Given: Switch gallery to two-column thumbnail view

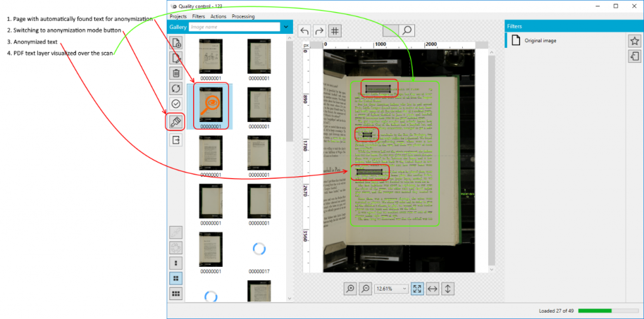Looking at the screenshot, I should (176, 278).
